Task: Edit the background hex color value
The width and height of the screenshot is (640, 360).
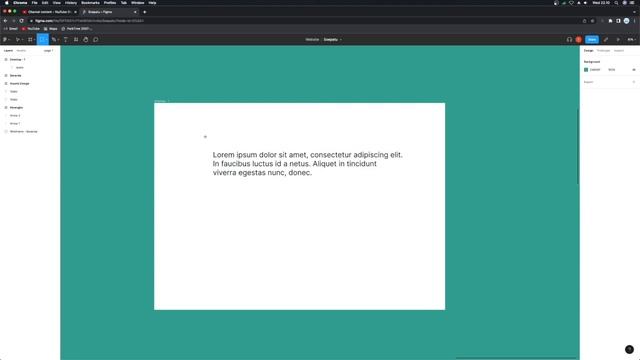Action: click(x=595, y=70)
